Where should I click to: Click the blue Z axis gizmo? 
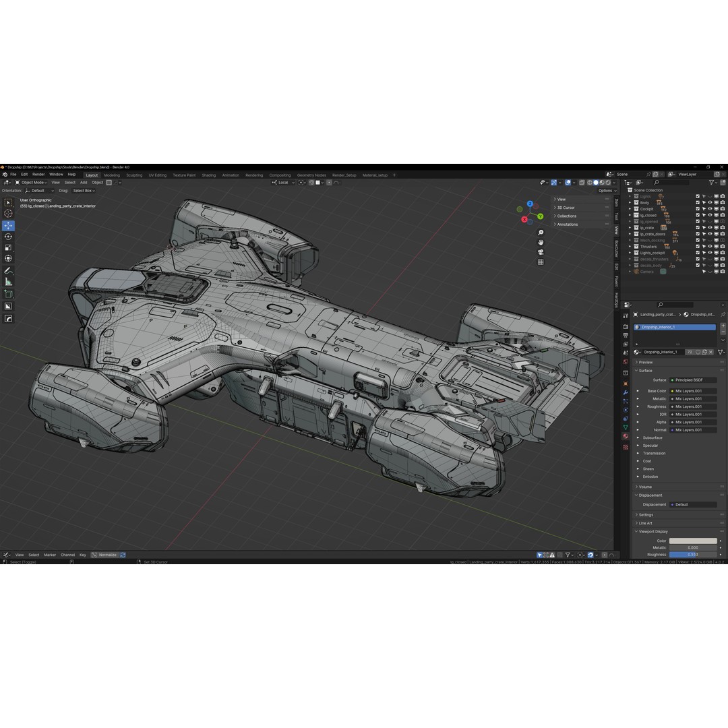tap(530, 204)
